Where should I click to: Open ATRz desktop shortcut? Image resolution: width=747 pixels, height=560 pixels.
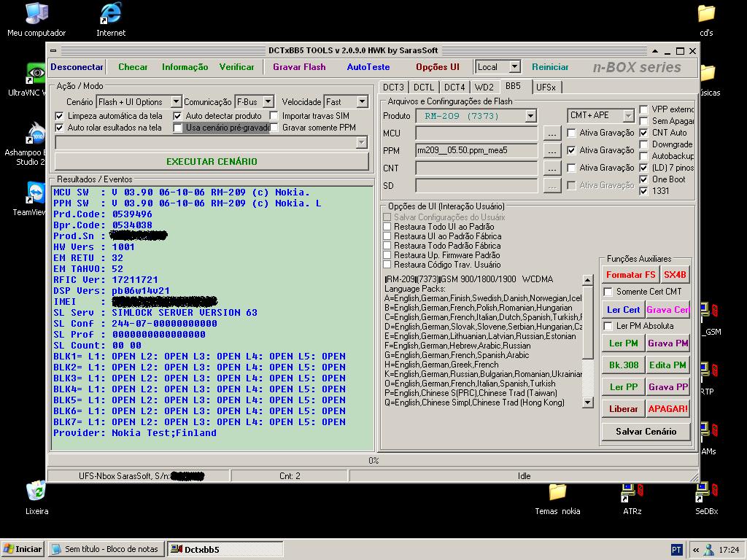point(632,499)
